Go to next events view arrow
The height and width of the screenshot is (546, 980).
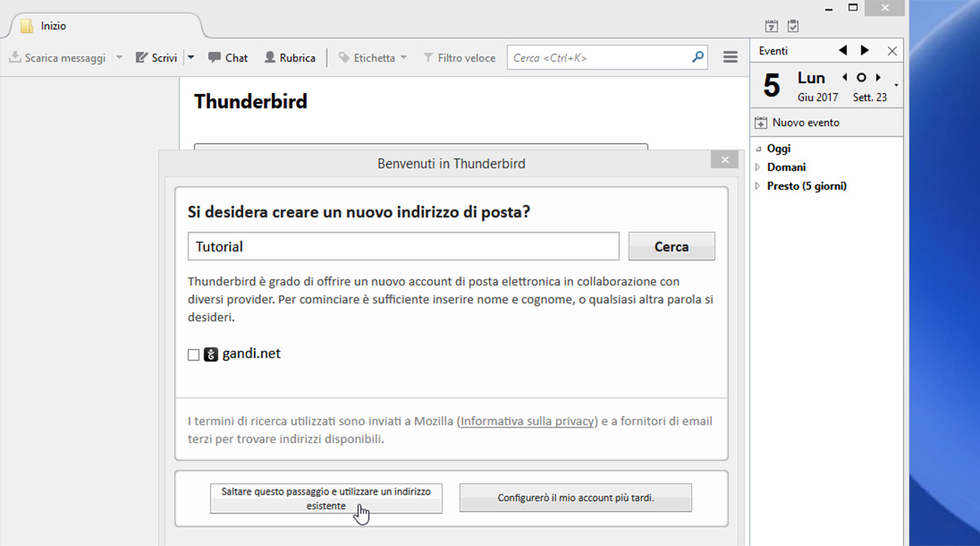click(x=865, y=51)
